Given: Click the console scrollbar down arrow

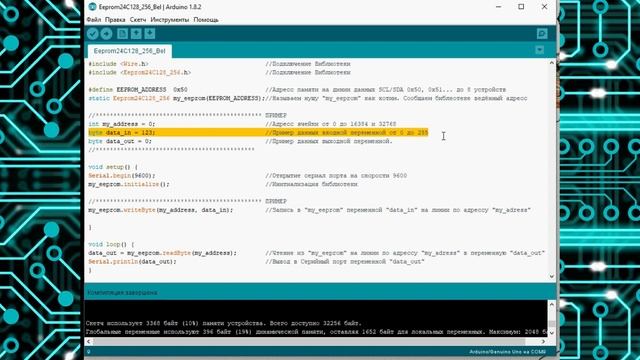Looking at the screenshot, I should point(551,333).
